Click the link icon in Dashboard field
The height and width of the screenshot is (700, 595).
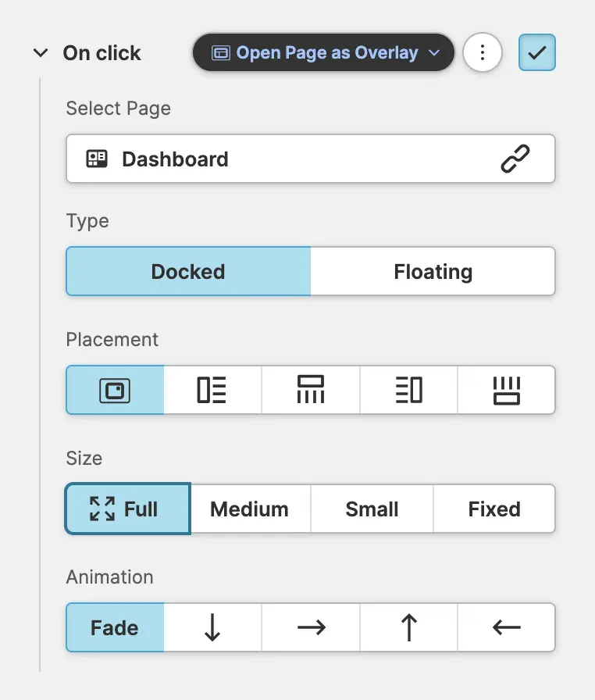click(515, 159)
